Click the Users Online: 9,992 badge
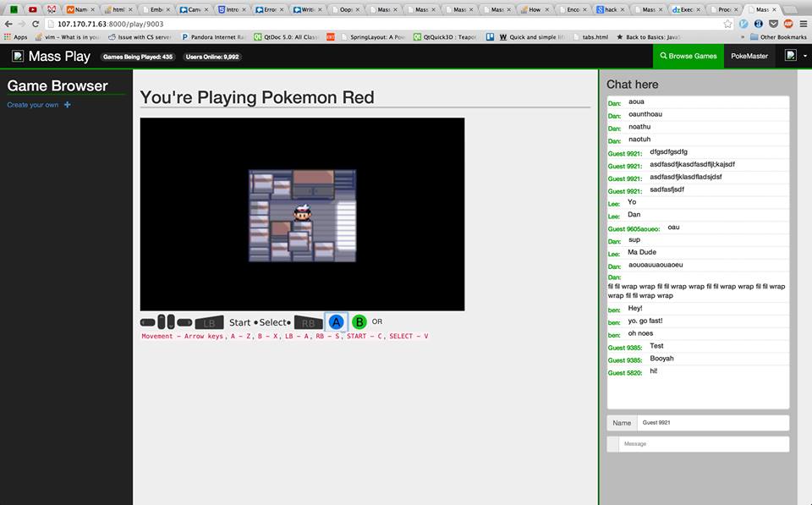Image resolution: width=812 pixels, height=505 pixels. pos(212,57)
